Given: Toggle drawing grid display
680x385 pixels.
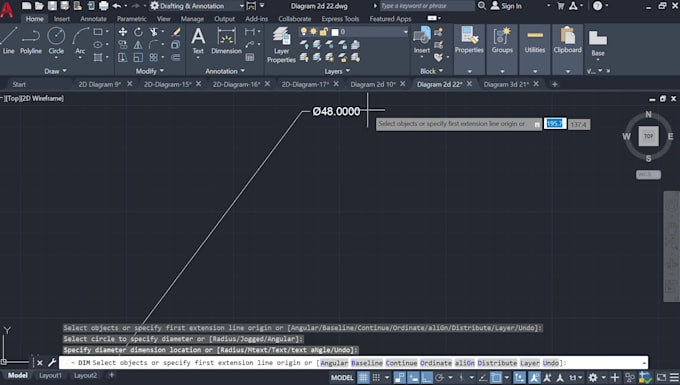Looking at the screenshot, I should click(363, 378).
